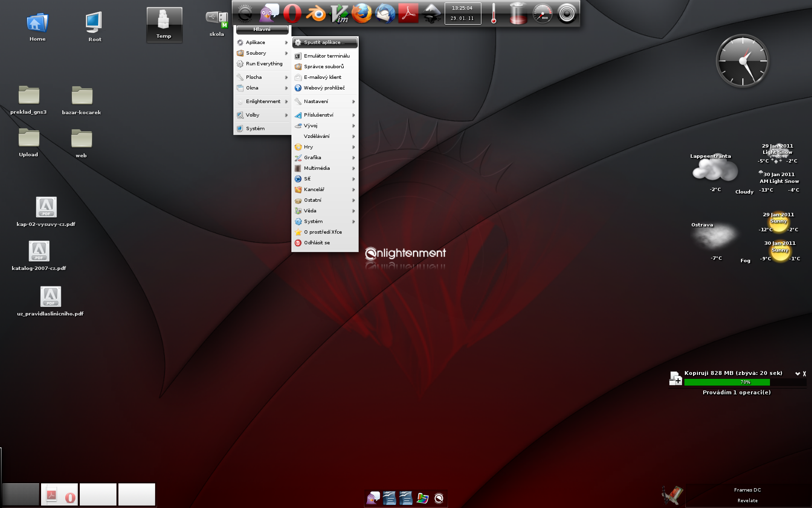Open the Vývoj menu category

coord(325,126)
